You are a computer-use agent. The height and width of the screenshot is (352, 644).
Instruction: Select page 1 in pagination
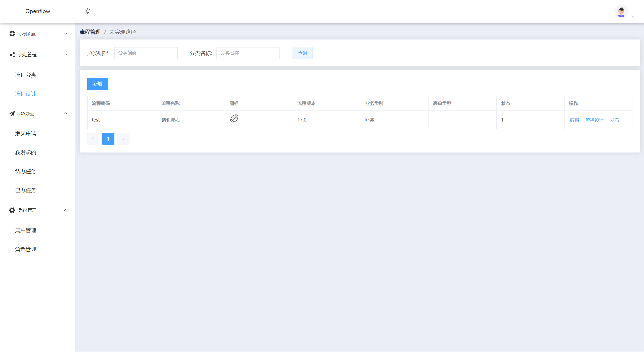(108, 139)
